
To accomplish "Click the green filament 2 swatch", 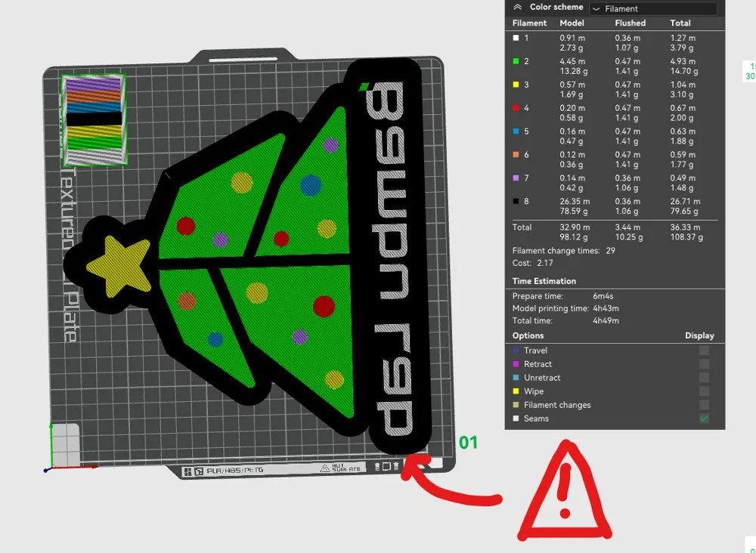I will point(516,61).
